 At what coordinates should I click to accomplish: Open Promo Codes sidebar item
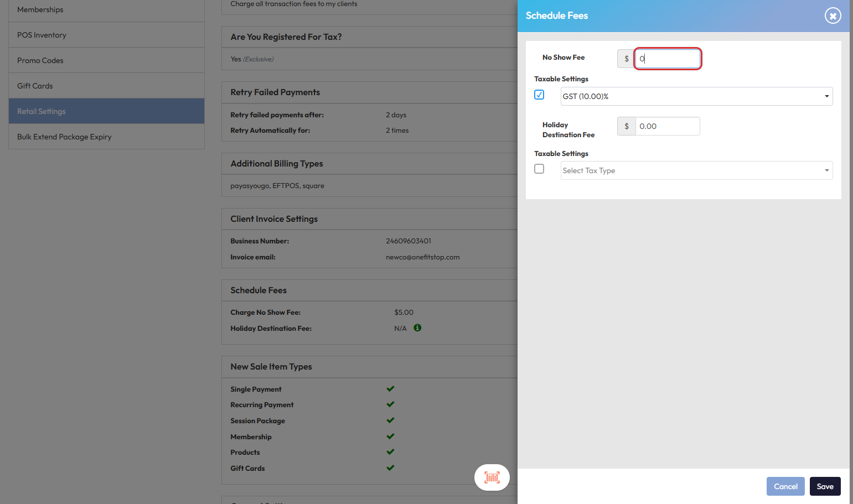tap(40, 60)
